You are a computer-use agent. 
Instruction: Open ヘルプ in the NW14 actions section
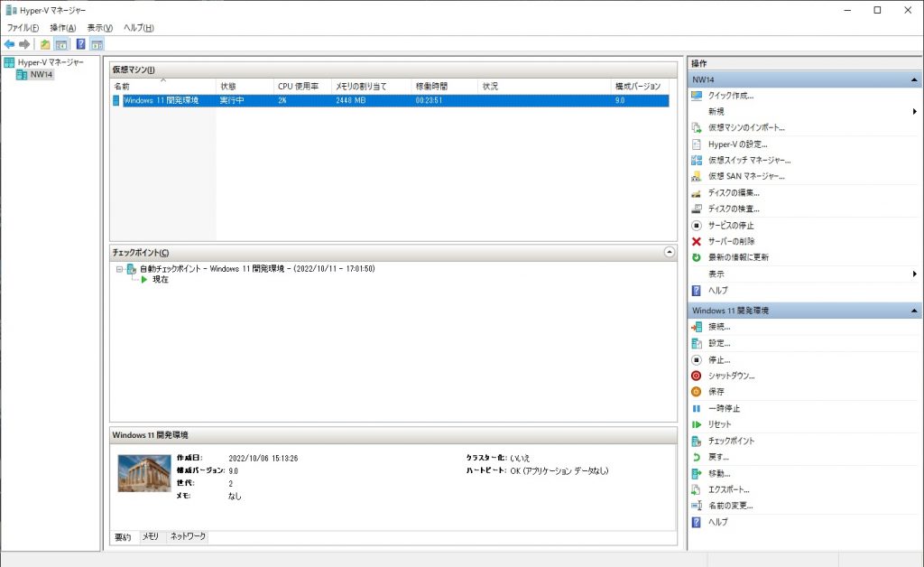[x=717, y=290]
